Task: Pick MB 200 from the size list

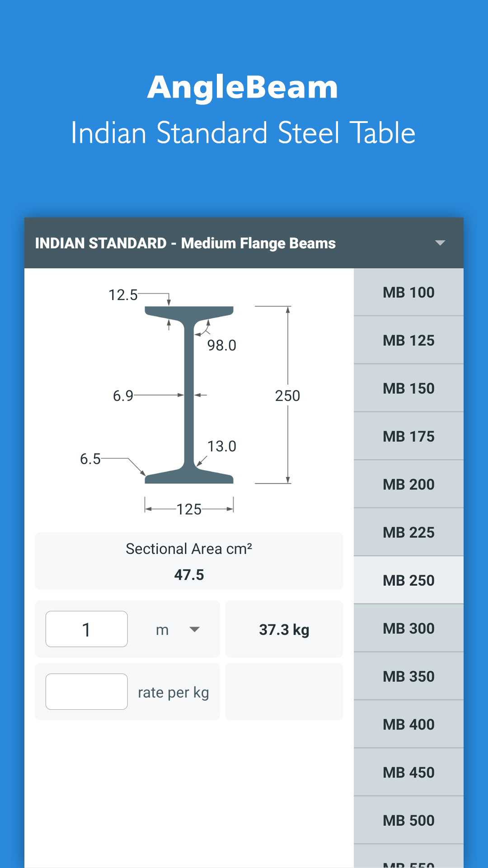Action: (x=408, y=484)
